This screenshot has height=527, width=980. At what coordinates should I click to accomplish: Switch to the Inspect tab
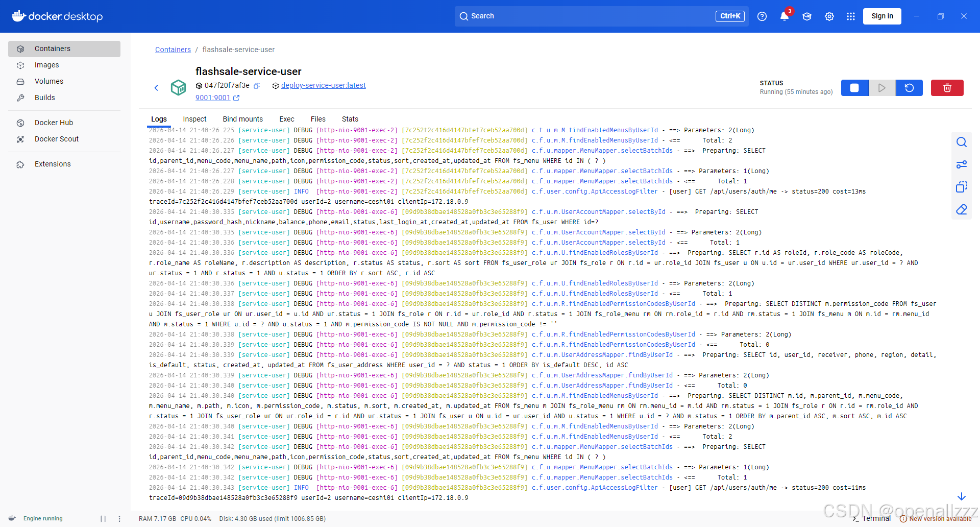coord(194,119)
